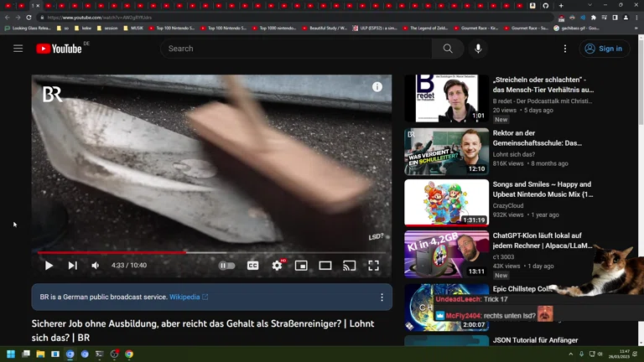
Task: Toggle the browser side panel icon
Action: [x=615, y=18]
